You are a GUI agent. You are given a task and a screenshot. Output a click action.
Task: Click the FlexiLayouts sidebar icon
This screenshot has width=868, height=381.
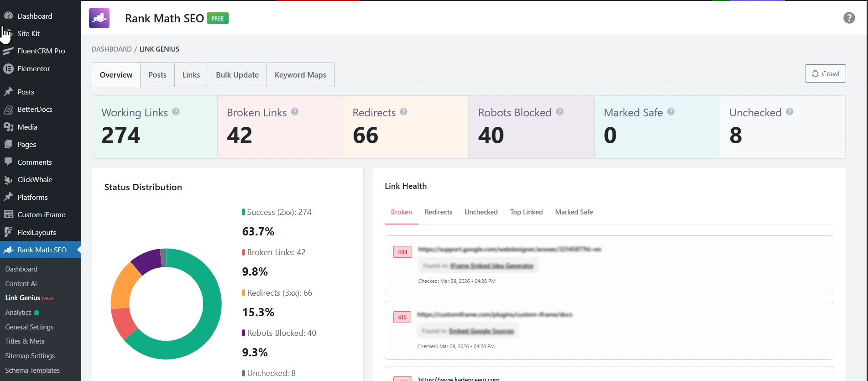point(8,232)
